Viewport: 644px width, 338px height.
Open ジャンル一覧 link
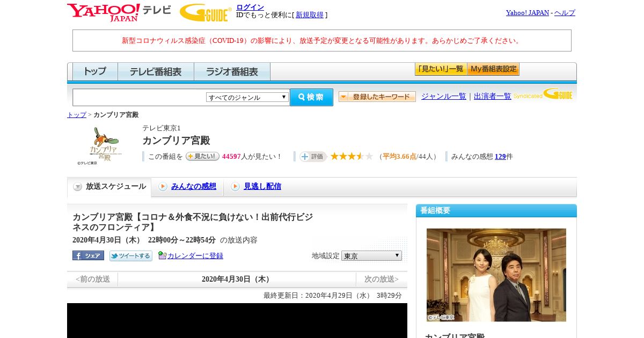tap(444, 96)
